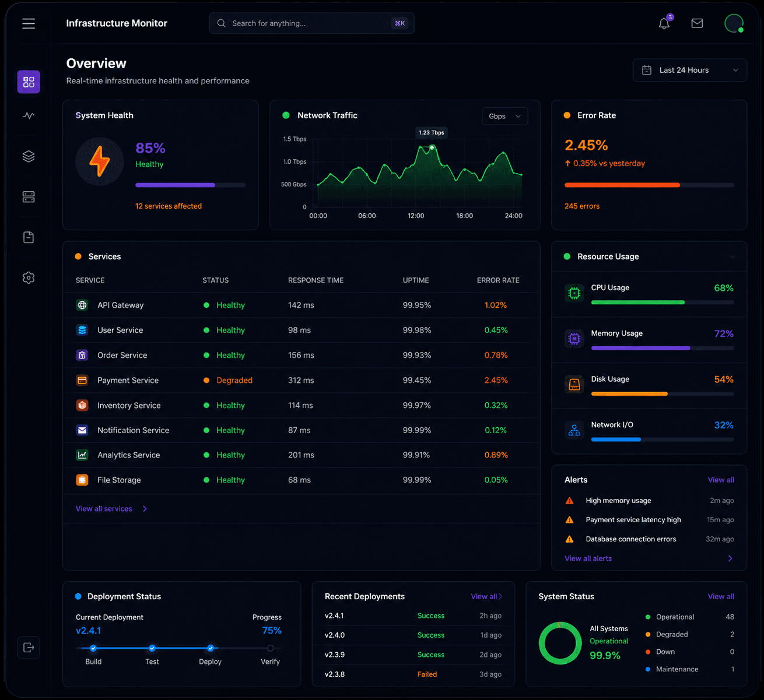The height and width of the screenshot is (700, 764).
Task: Click the Memory Usage chip icon
Action: [574, 339]
